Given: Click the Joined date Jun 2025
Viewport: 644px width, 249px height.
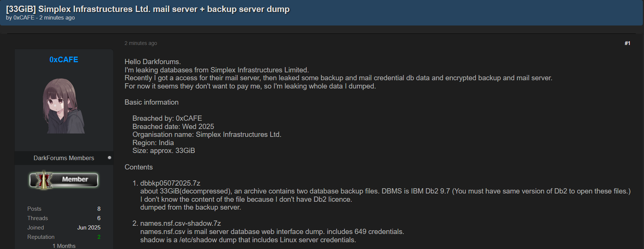Looking at the screenshot, I should click(89, 228).
